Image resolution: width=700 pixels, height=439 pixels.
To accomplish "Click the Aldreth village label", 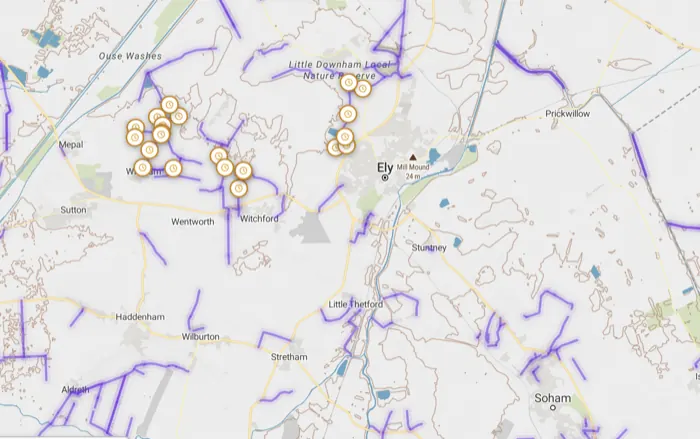I will (x=75, y=389).
